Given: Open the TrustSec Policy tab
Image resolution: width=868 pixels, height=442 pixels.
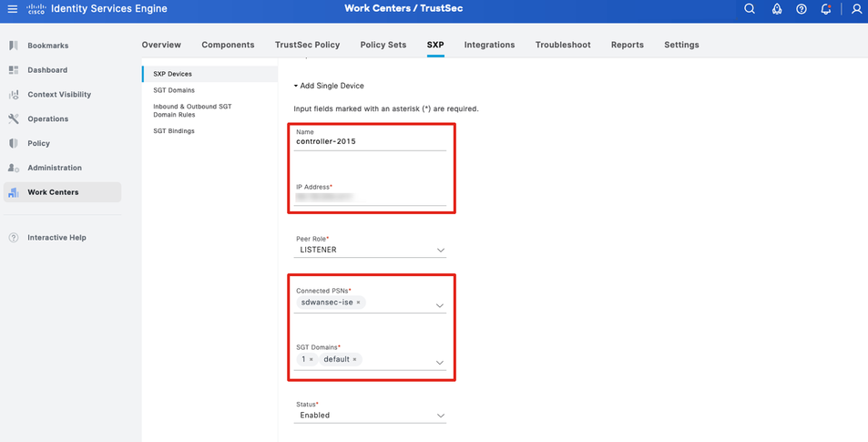Looking at the screenshot, I should tap(307, 45).
